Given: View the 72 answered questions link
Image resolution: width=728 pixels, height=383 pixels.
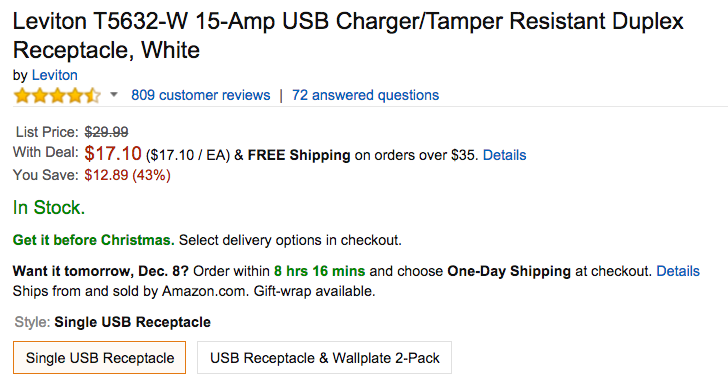Looking at the screenshot, I should tap(365, 95).
